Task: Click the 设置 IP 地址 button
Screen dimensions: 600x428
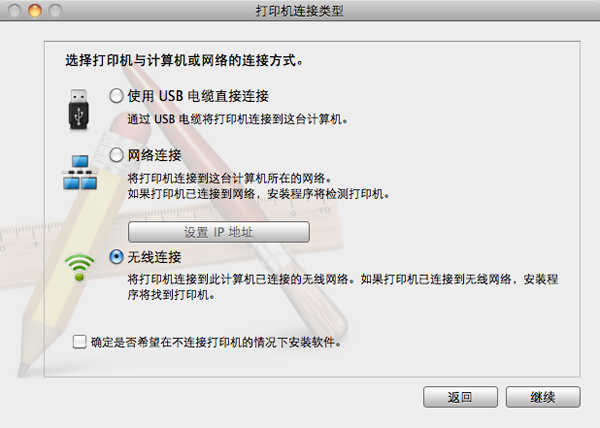Action: click(x=219, y=232)
